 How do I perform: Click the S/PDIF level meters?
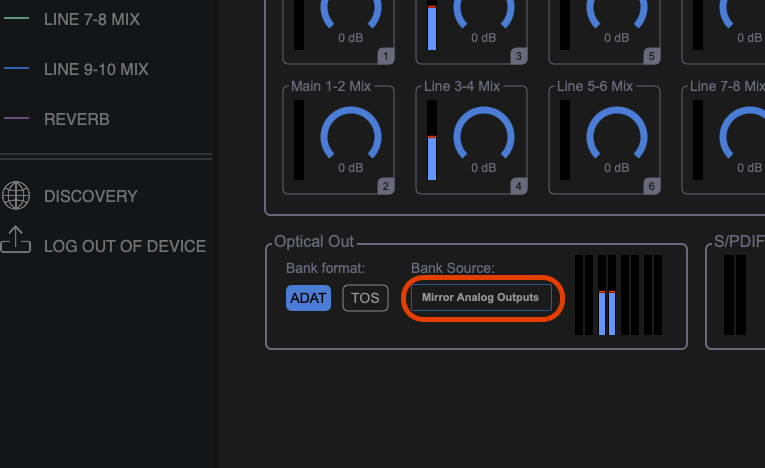[x=735, y=295]
